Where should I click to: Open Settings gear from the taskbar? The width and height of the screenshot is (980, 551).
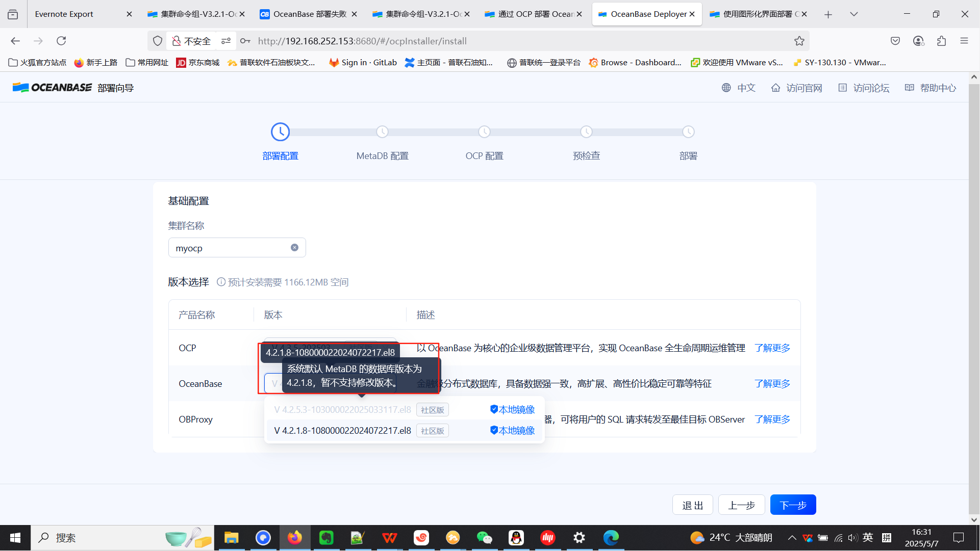[579, 538]
